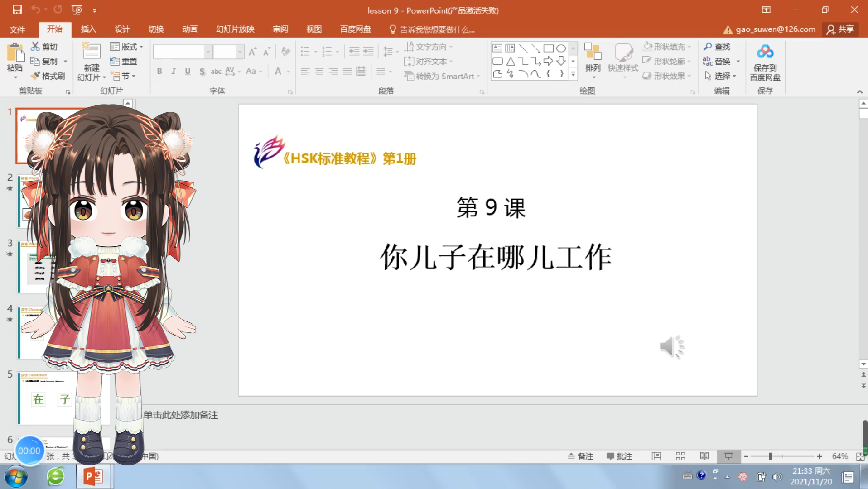Click the Save icon in quick access toolbar
The width and height of the screenshot is (868, 489).
[17, 10]
